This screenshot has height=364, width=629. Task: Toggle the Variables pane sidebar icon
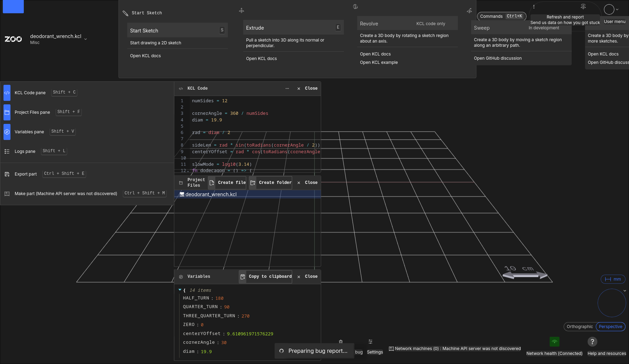7,132
